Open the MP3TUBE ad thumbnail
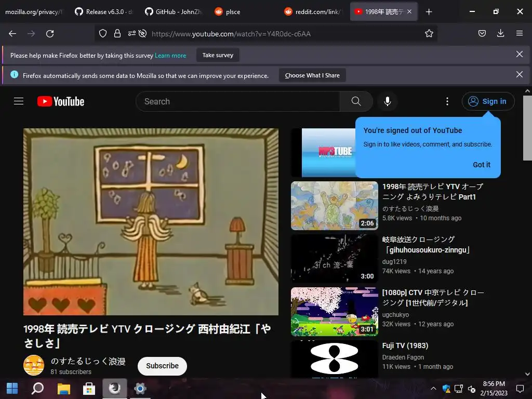This screenshot has height=399, width=532. (x=323, y=153)
